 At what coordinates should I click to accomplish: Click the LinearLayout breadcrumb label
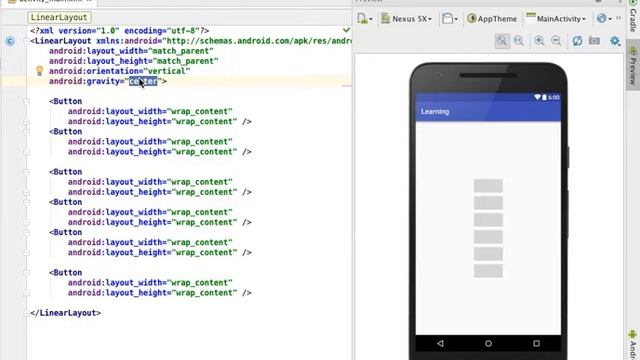point(59,17)
